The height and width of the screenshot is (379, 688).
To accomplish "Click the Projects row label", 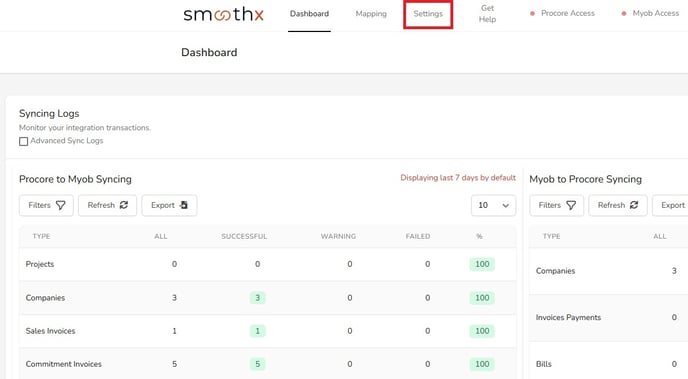I will [x=39, y=264].
